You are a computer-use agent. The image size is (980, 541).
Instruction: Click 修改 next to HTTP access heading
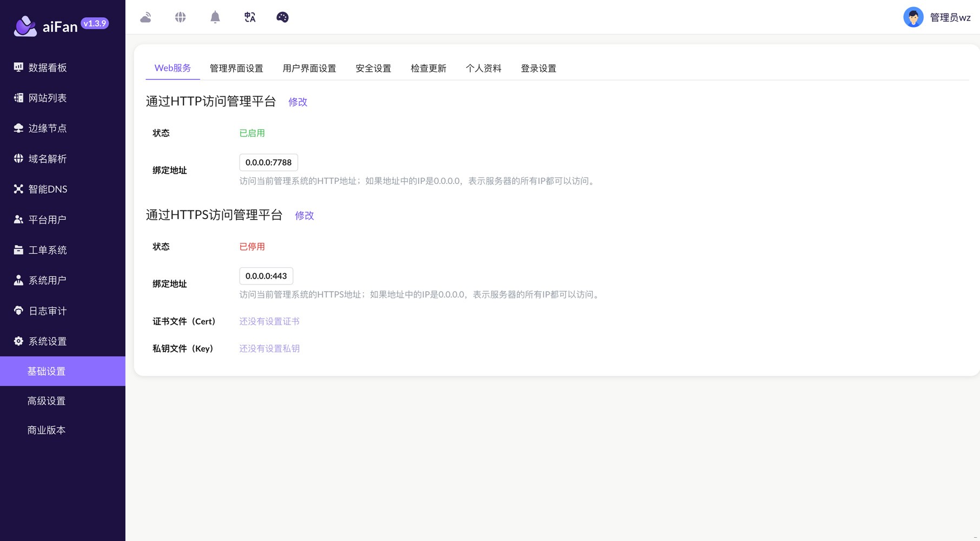(x=297, y=102)
